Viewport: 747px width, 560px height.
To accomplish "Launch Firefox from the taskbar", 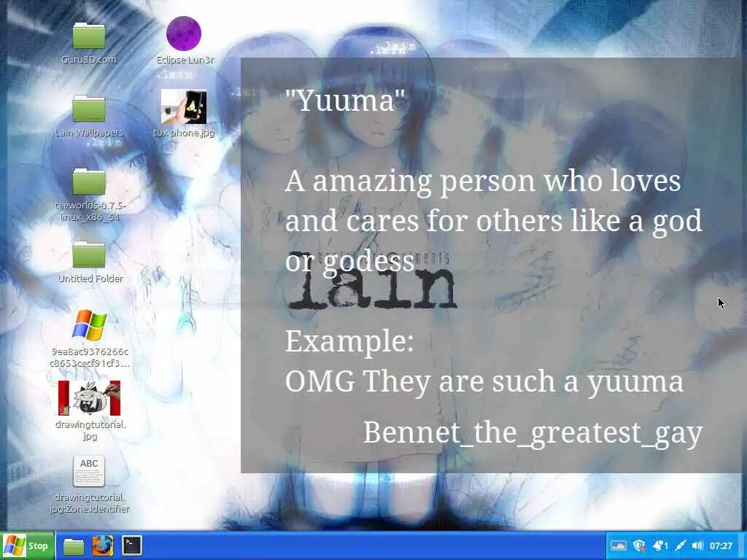I will point(103,545).
